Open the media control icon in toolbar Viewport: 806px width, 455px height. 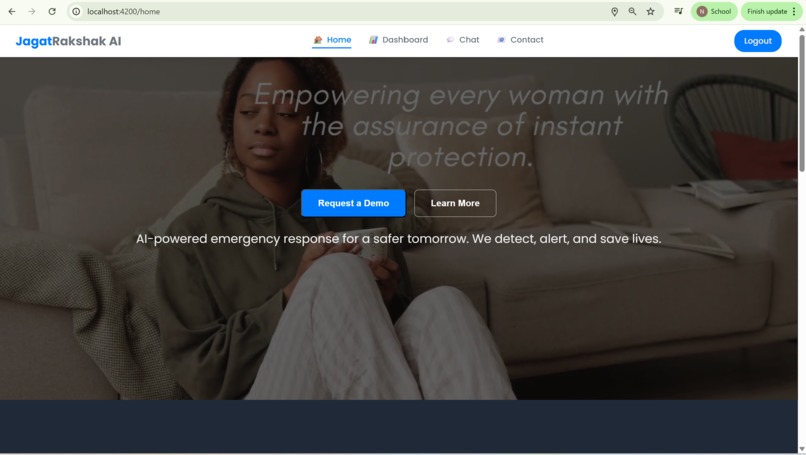[679, 11]
